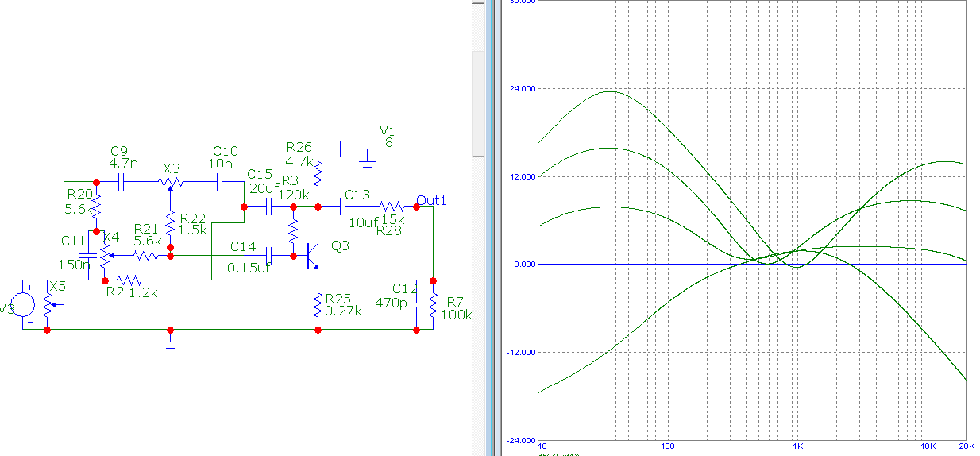Click the -24.000 y-axis label
The width and height of the screenshot is (980, 456).
[520, 441]
